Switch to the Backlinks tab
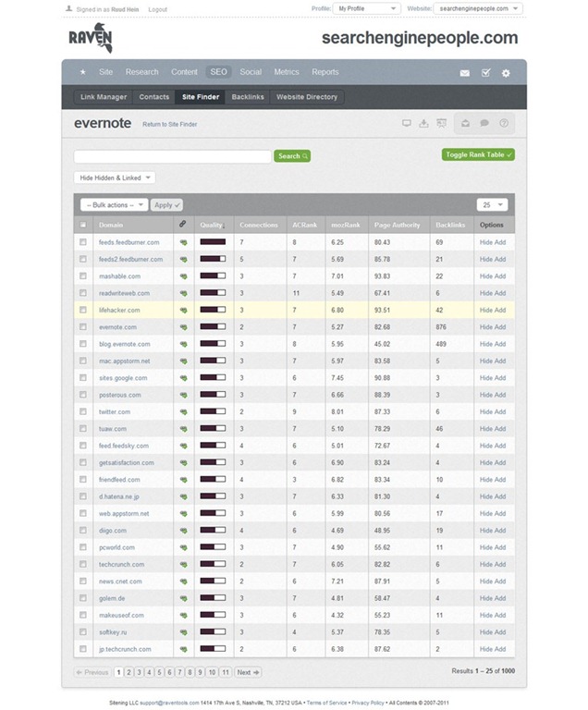The width and height of the screenshot is (588, 710). (248, 97)
